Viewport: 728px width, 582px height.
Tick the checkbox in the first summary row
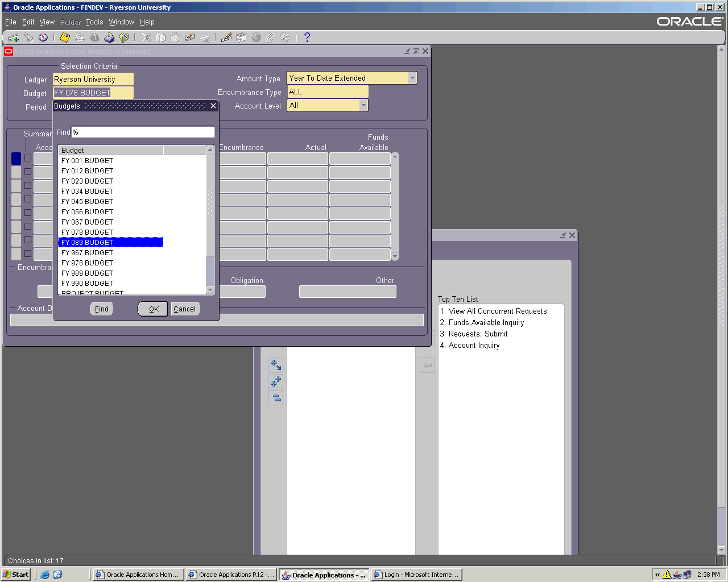(28, 158)
